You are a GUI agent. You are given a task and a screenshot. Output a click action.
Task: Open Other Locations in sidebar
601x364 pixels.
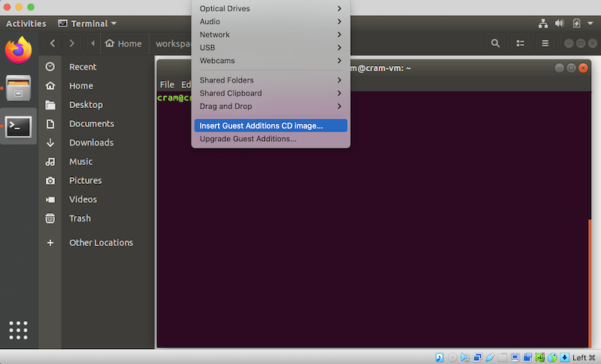click(x=101, y=242)
